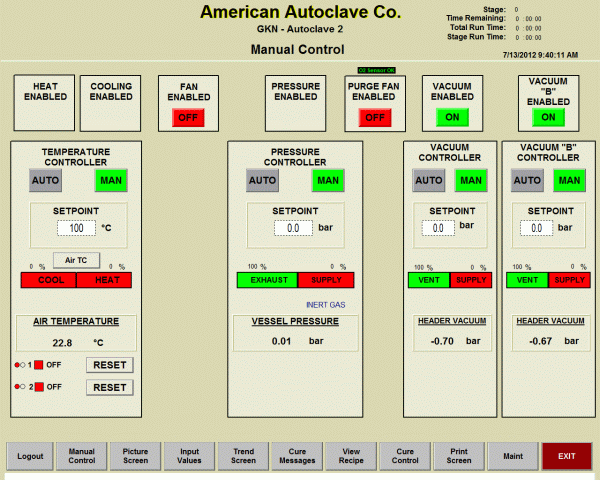600x480 pixels.
Task: Switch Vacuum Controller to AUTO mode
Action: [429, 181]
